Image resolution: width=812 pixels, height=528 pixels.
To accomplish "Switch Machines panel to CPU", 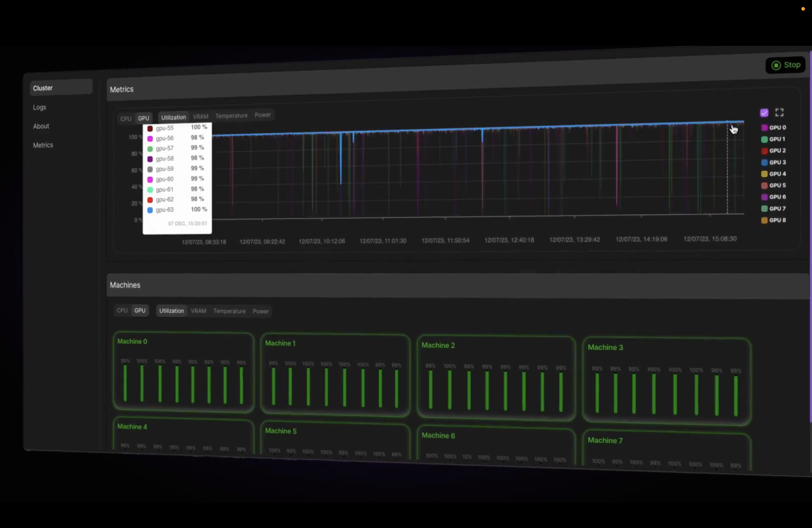I will tap(122, 310).
